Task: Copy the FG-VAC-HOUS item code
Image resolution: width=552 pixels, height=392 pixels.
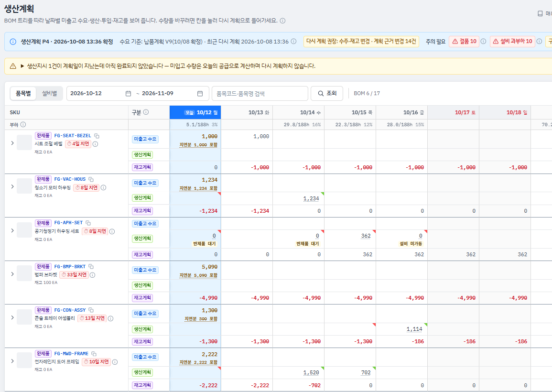Action: [91, 180]
